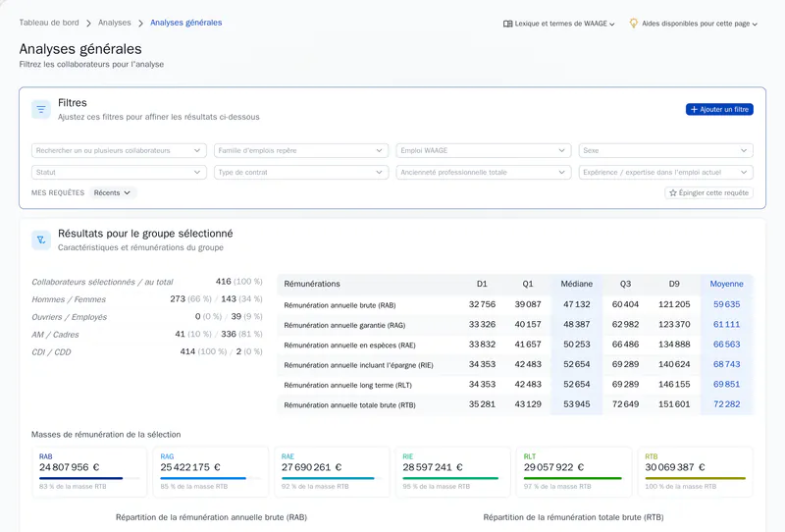Click the RAG mass card progress bar
The height and width of the screenshot is (532, 785).
[x=210, y=478]
